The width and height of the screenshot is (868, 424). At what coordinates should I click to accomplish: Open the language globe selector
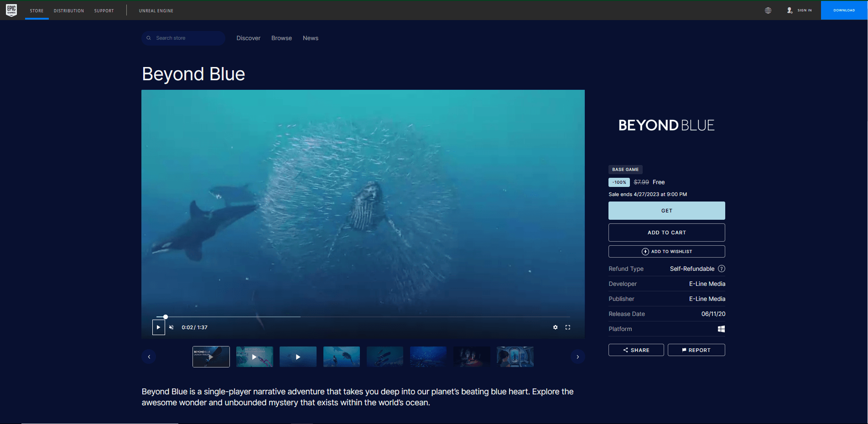pyautogui.click(x=768, y=10)
